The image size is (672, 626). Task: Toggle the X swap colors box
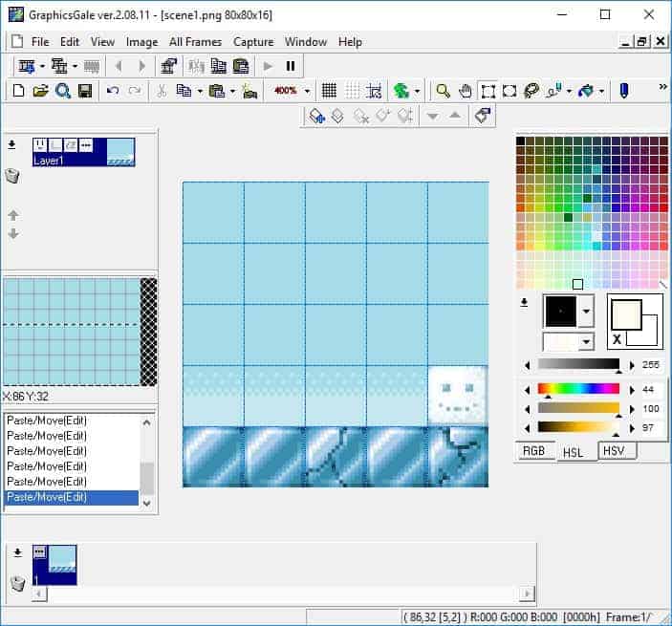pos(617,340)
